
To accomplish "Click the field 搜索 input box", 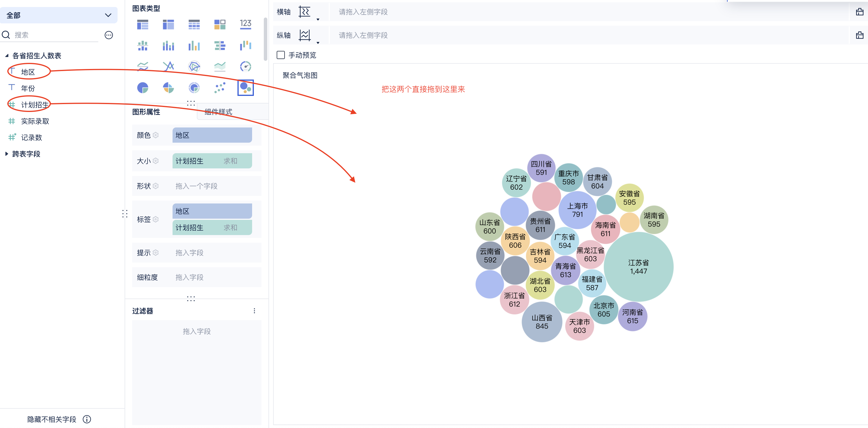I will point(56,35).
